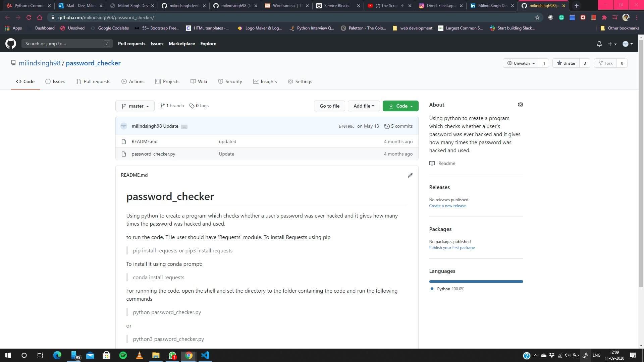Open Chrome extensions puzzle icon
This screenshot has height=362, width=644.
[604, 17]
